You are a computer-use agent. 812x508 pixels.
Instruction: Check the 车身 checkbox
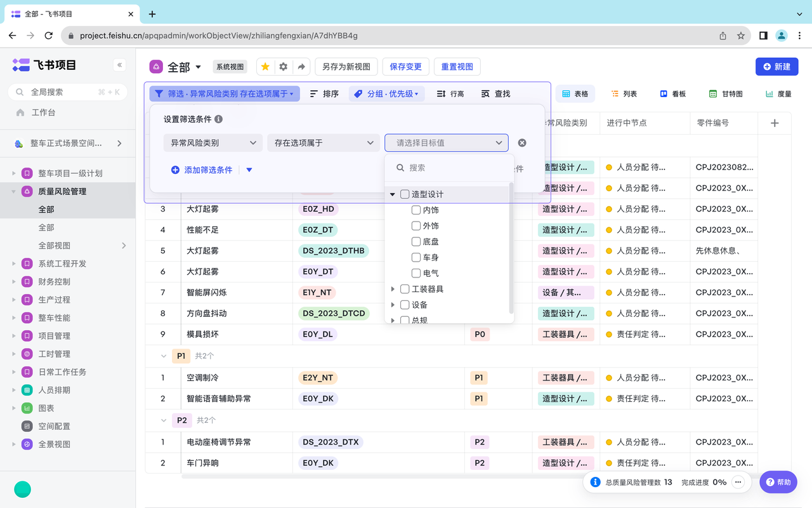[x=416, y=258]
